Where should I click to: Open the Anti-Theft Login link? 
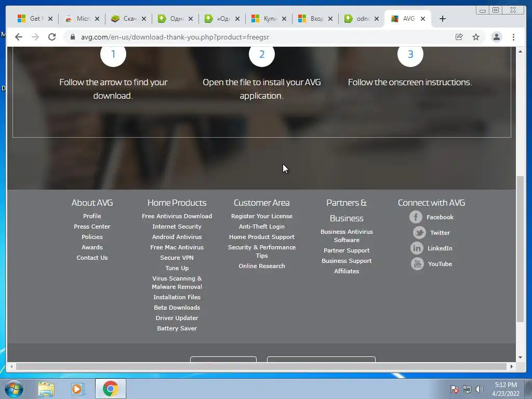coord(262,227)
